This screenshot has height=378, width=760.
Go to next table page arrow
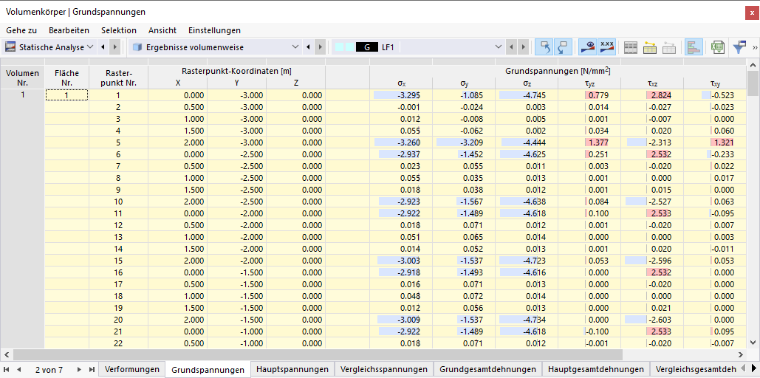coord(79,369)
